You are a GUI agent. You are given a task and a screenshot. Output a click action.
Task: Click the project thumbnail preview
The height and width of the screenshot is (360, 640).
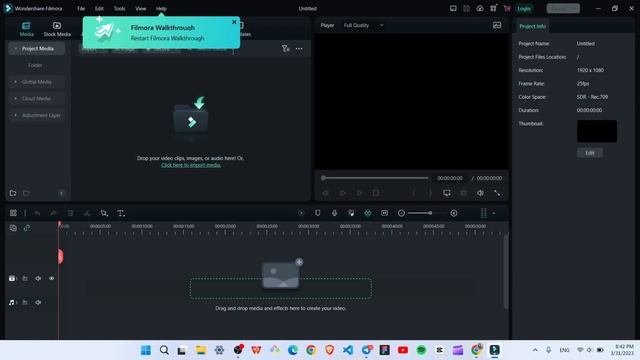pos(597,131)
